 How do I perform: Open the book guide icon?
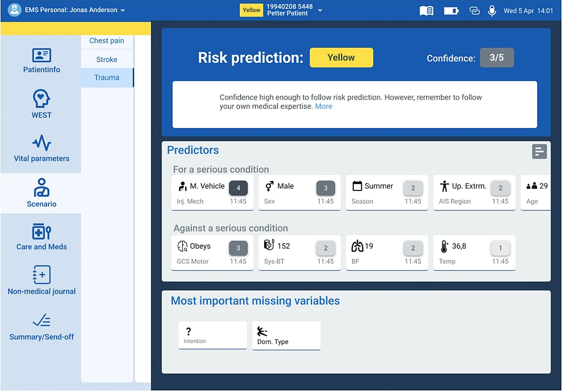click(x=426, y=11)
